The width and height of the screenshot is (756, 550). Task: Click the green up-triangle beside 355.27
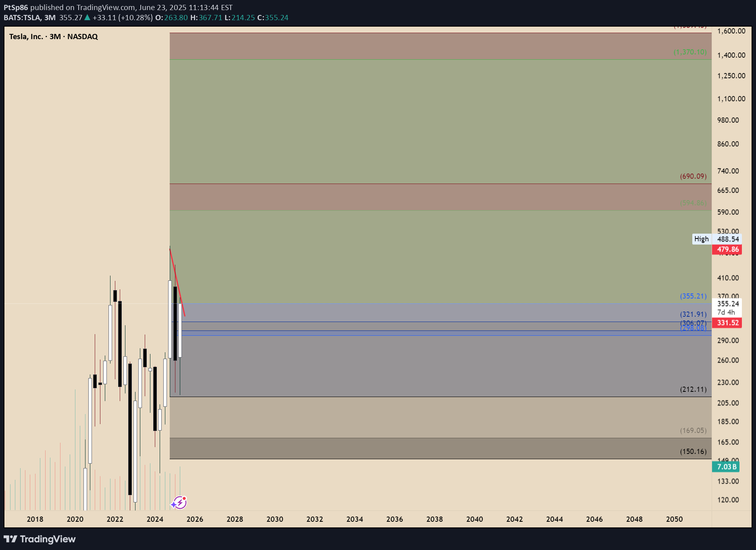click(87, 17)
